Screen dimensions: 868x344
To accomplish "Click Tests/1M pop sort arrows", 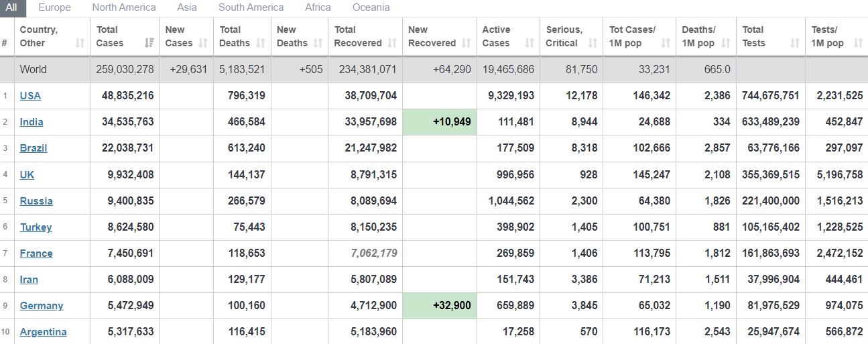I will tap(858, 44).
